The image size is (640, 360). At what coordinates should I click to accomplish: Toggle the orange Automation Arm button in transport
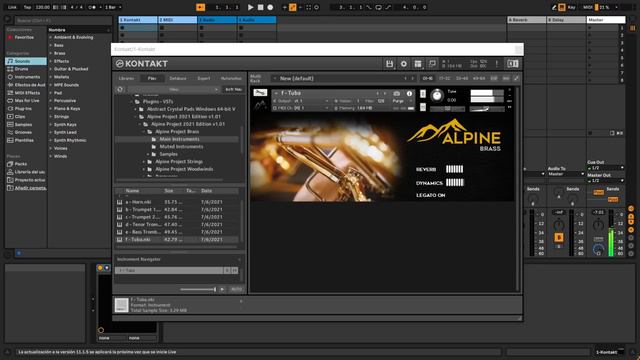click(x=293, y=7)
